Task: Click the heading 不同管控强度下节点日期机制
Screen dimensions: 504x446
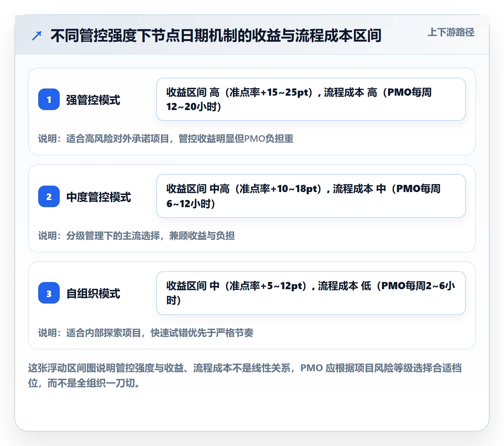Action: pos(216,36)
